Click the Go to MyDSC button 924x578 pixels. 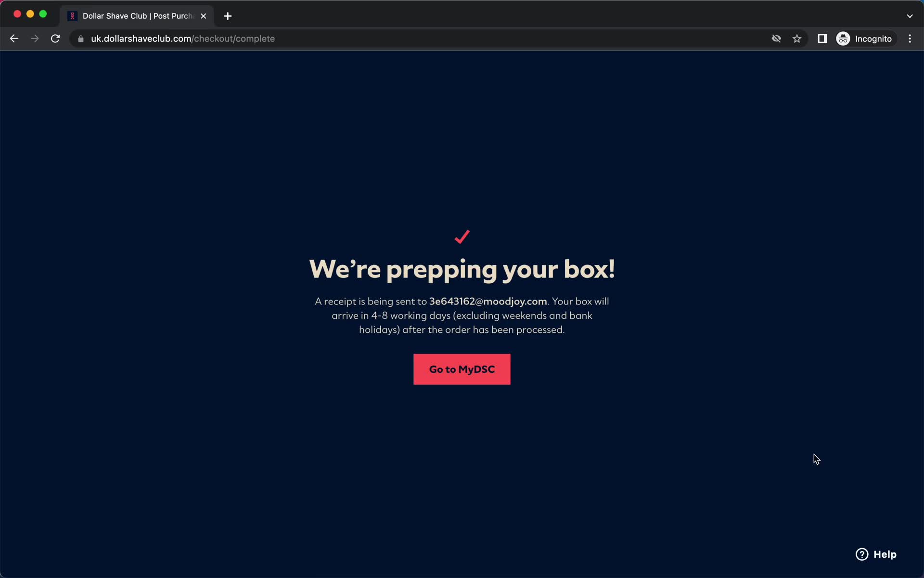462,369
